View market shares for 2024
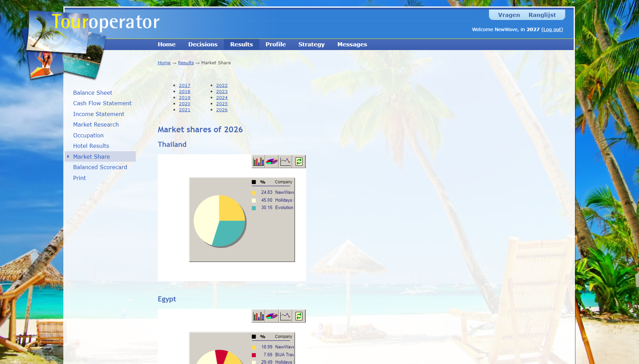The height and width of the screenshot is (364, 639). (x=222, y=98)
